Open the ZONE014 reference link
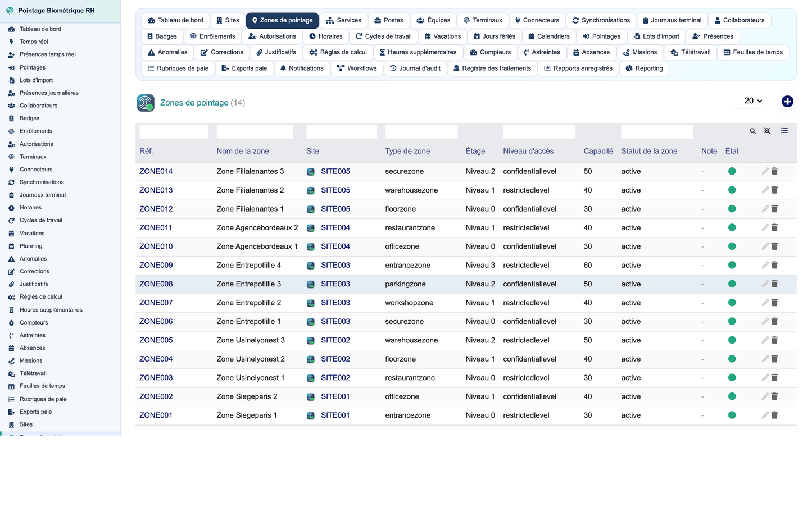Screen dimensions: 812x507 [156, 171]
